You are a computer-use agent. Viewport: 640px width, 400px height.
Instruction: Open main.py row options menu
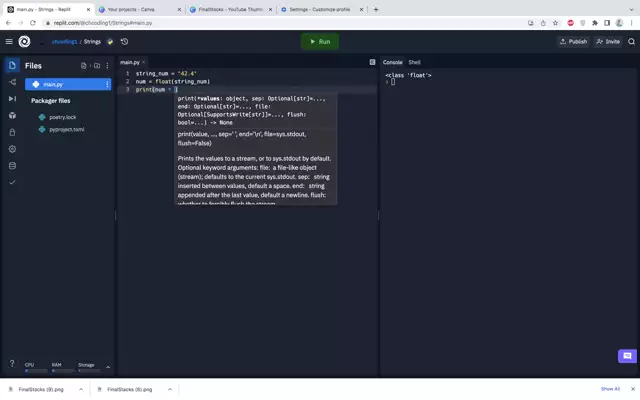click(x=107, y=84)
